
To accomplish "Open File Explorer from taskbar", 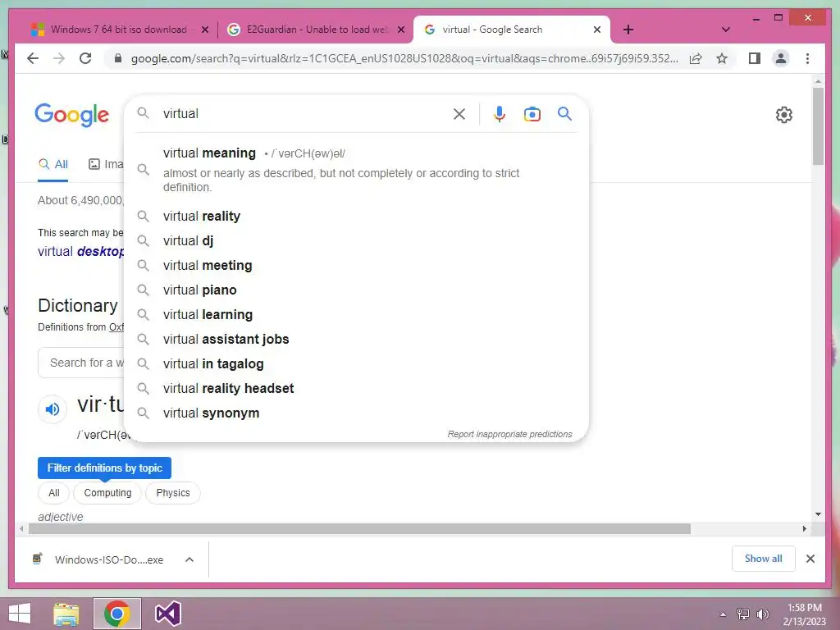I will tap(66, 614).
